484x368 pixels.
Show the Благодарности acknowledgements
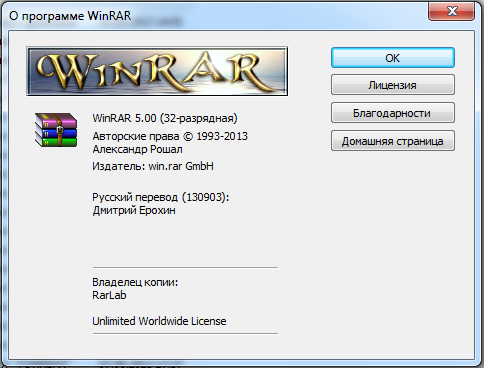tap(393, 113)
